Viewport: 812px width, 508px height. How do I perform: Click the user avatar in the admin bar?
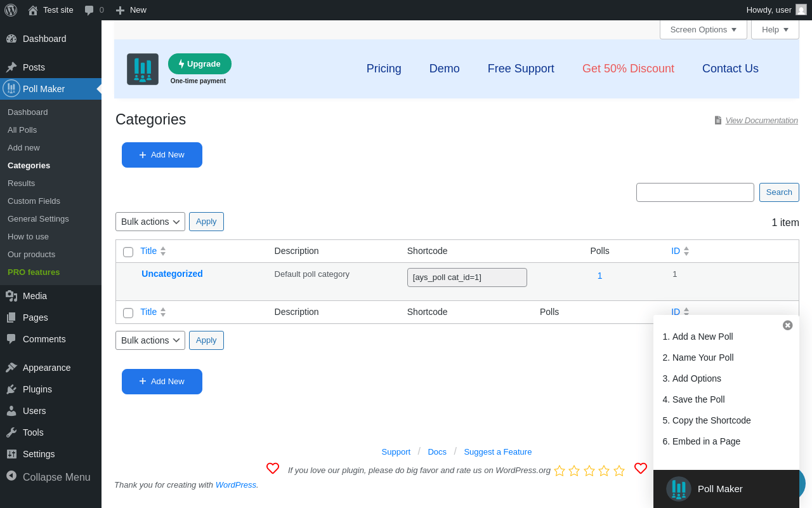pos(801,10)
